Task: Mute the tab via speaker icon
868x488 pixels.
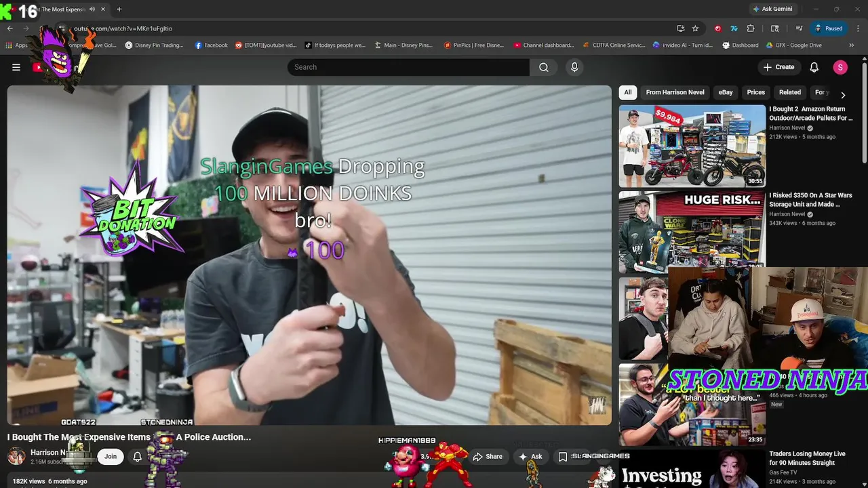Action: [92, 9]
